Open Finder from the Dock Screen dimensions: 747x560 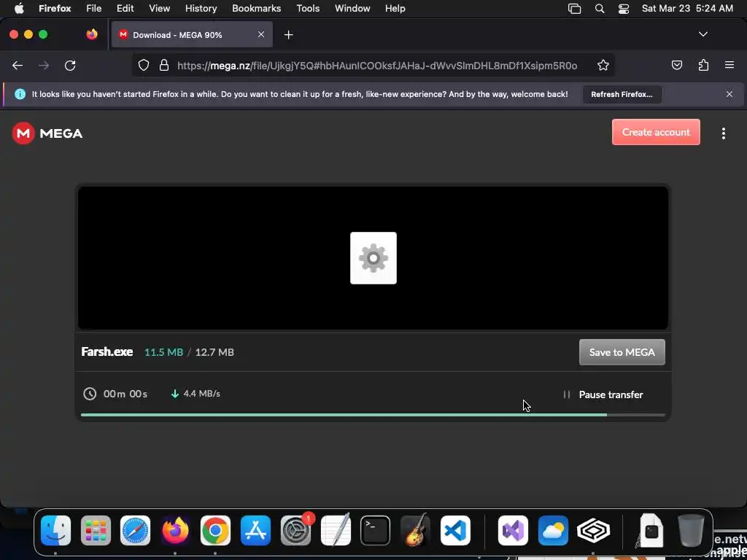tap(55, 531)
